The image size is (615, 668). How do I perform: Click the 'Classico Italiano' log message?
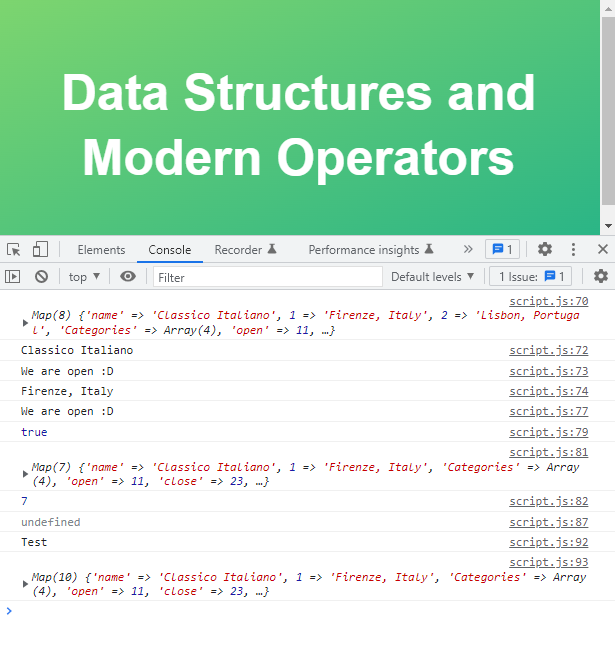click(77, 350)
